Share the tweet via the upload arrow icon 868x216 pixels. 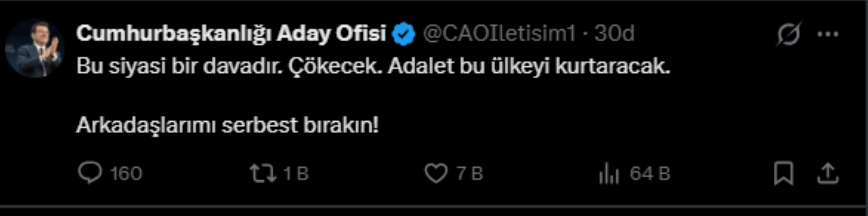point(828,173)
